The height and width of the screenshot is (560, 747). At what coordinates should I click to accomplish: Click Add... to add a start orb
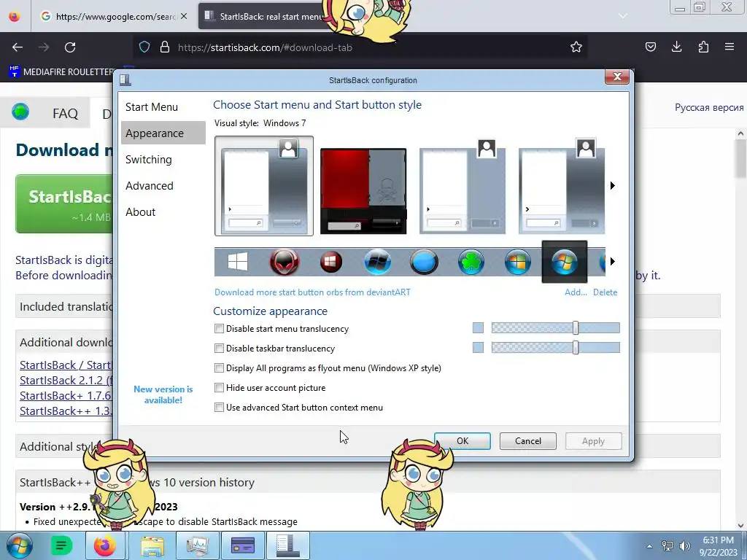576,292
